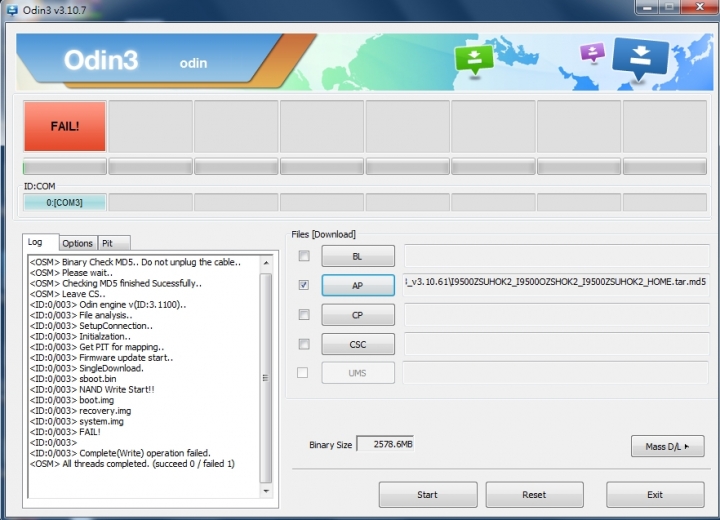The image size is (720, 520).
Task: Click the log scrollbar up arrow
Action: [266, 262]
